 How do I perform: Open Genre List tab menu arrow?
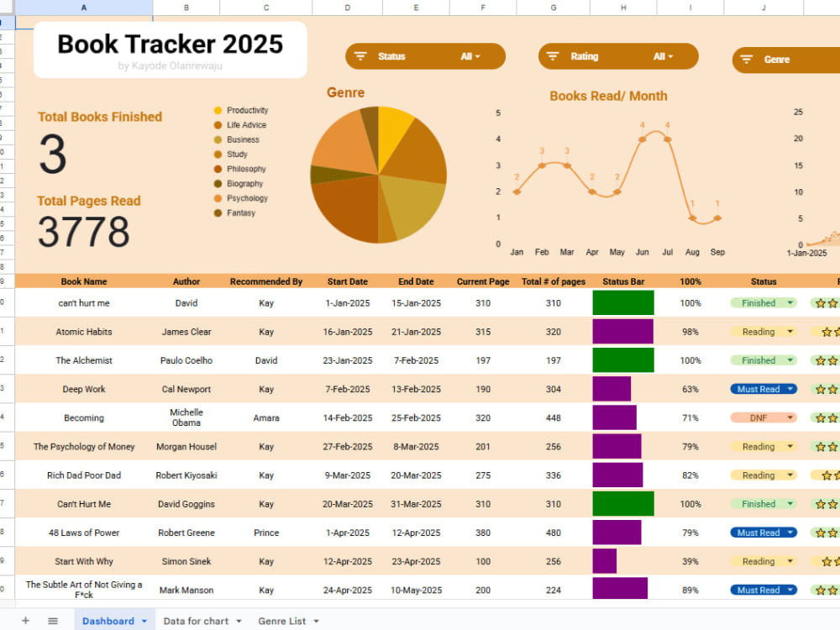point(316,622)
